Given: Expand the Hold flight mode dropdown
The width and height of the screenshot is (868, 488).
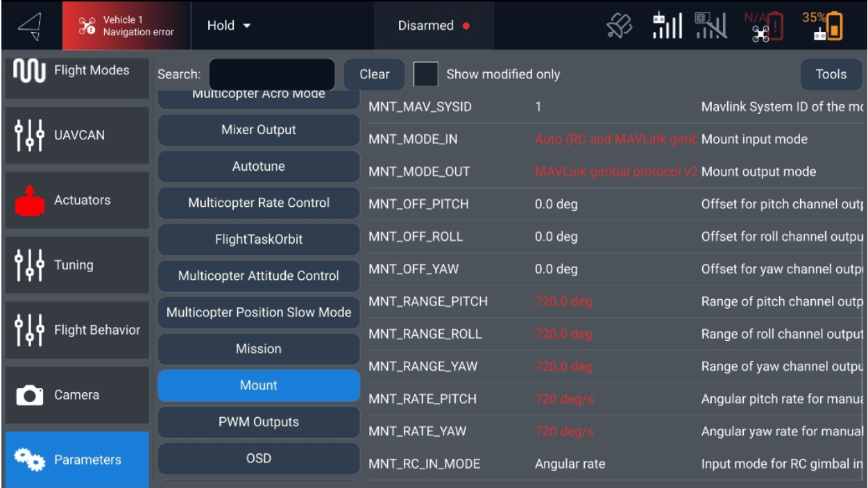Looking at the screenshot, I should [229, 26].
